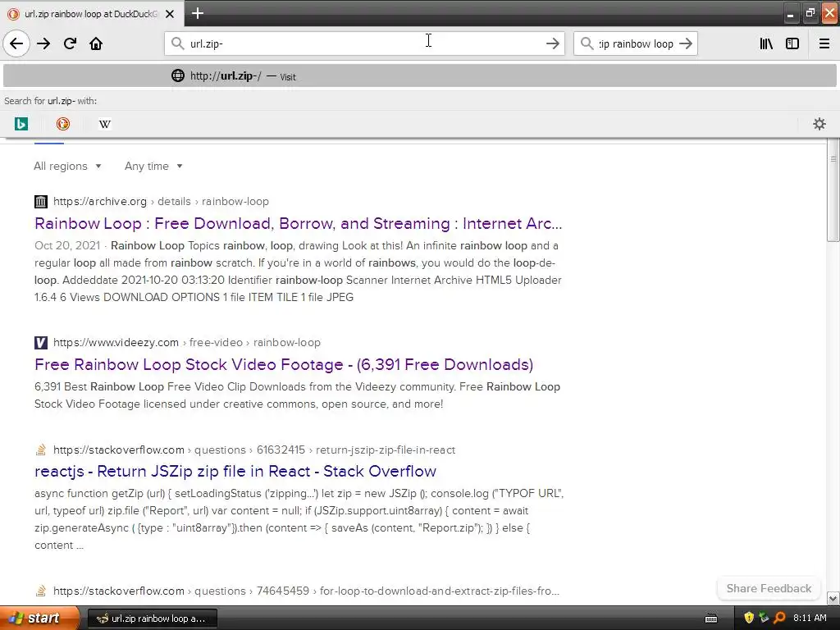This screenshot has width=840, height=630.
Task: Click the stackoverflow.com questions 61632415 URL
Action: point(254,450)
